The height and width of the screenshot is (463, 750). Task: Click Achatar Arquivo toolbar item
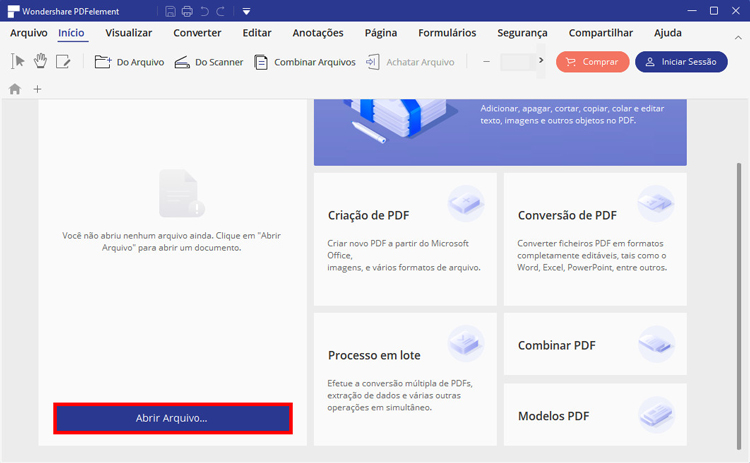[410, 62]
